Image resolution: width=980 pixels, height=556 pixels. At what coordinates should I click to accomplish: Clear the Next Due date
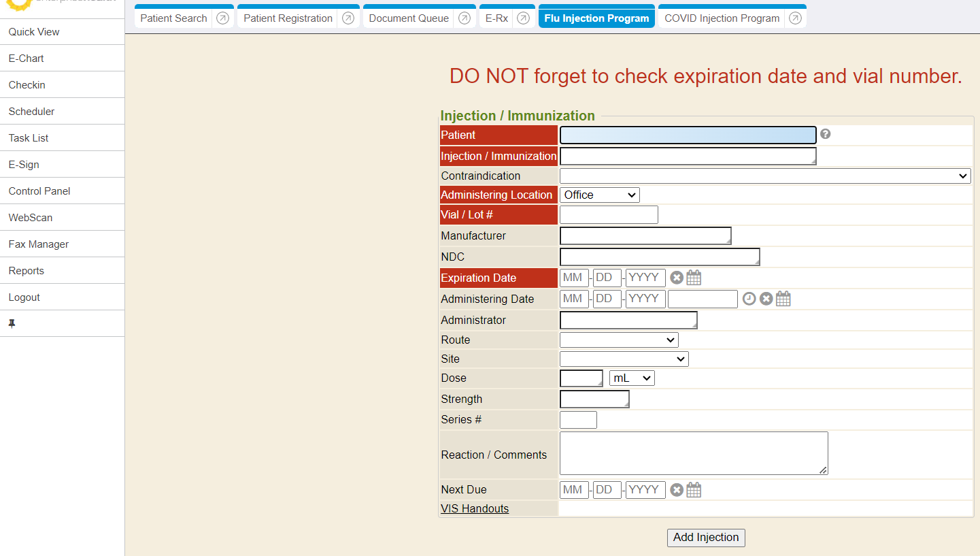[x=677, y=490]
